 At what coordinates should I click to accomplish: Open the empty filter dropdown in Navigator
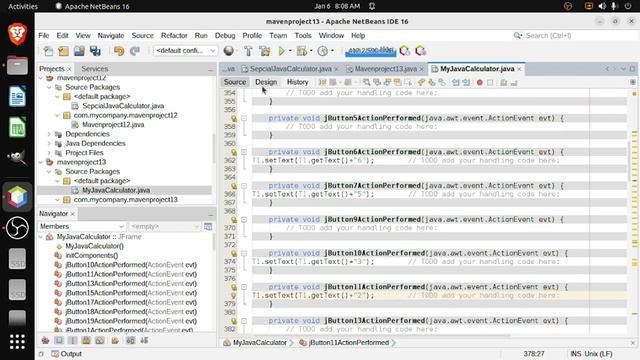click(164, 226)
